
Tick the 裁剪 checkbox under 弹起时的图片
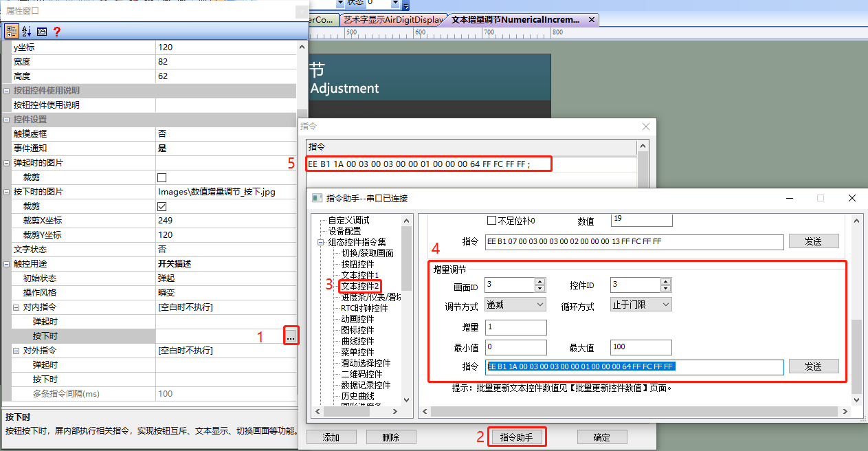pos(162,177)
